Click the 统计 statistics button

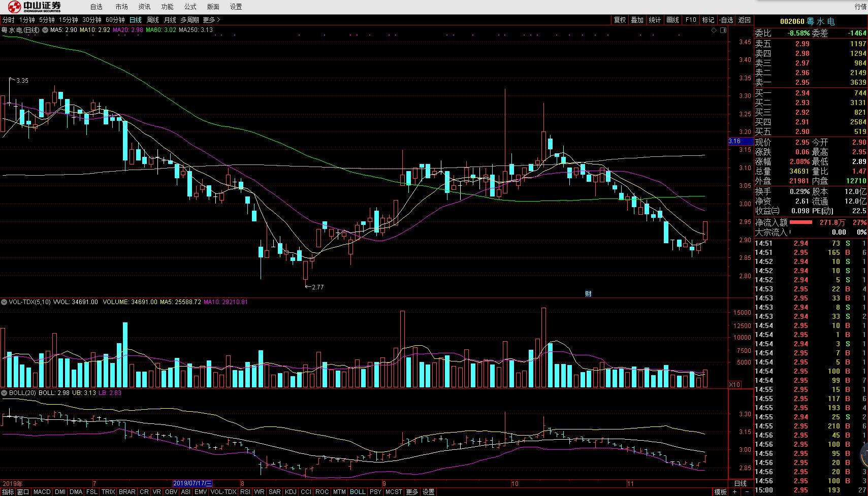(655, 20)
